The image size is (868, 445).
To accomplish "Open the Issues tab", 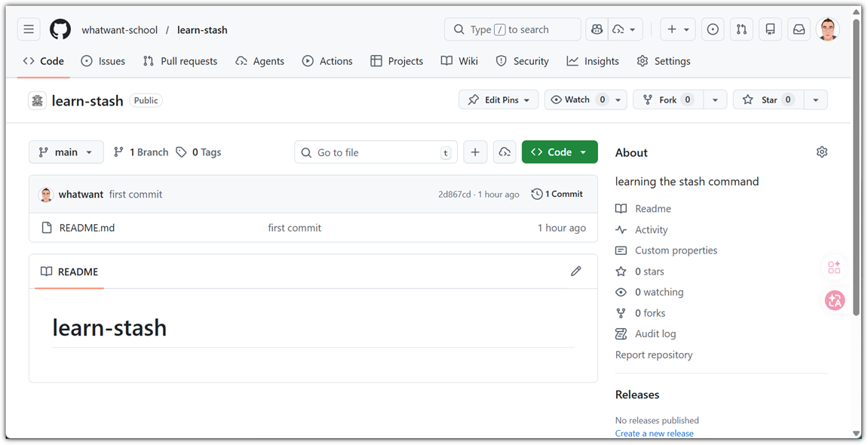I will point(103,61).
